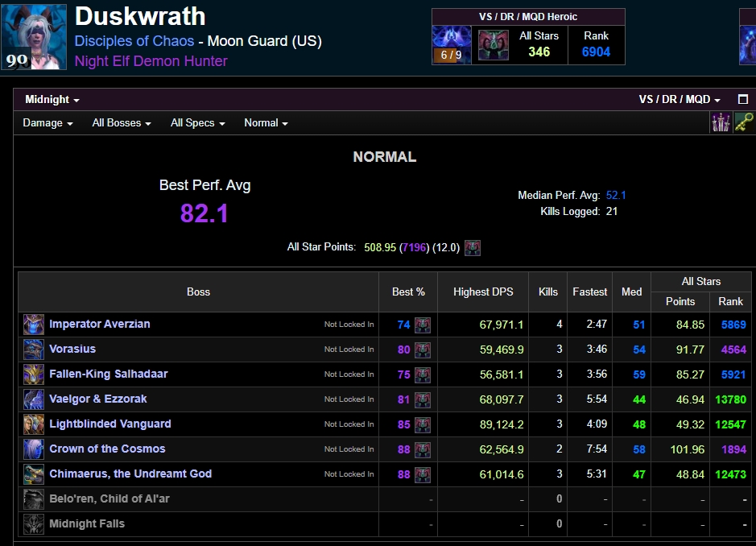Click Lightblinded Vanguard's highest DPS 89,124.2
The image size is (756, 546).
502,424
